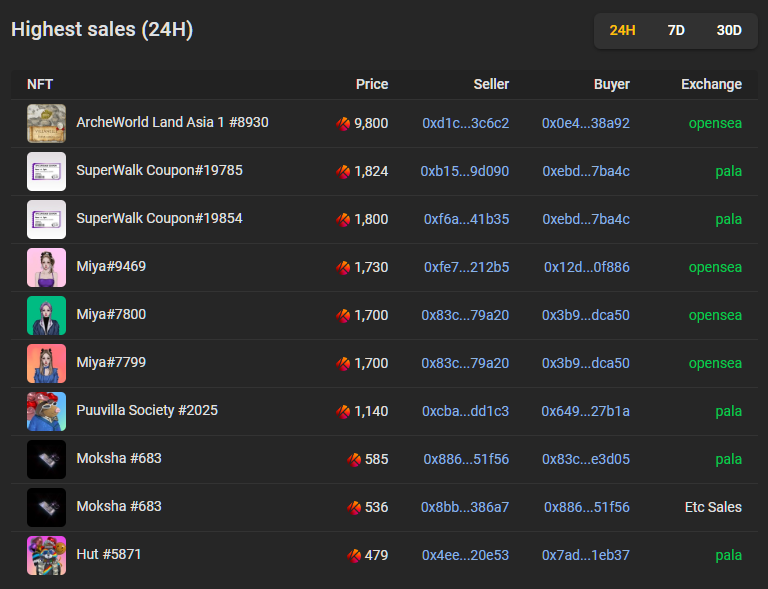Open Miya#9469 avatar thumbnail
Viewport: 768px width, 589px height.
point(47,267)
